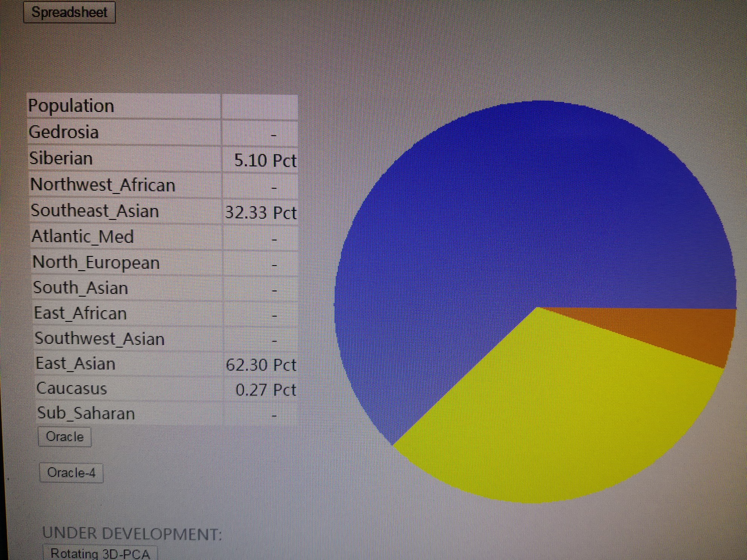This screenshot has height=560, width=747.
Task: Select the Sub_Saharan row label
Action: point(86,413)
